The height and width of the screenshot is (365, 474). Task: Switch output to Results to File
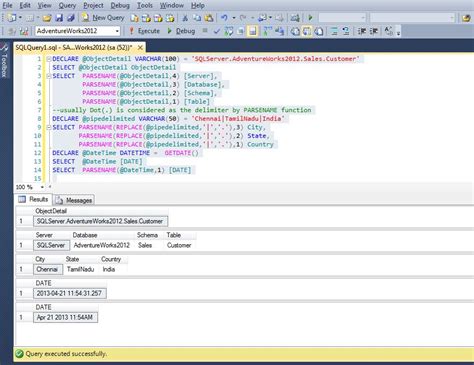coord(319,31)
